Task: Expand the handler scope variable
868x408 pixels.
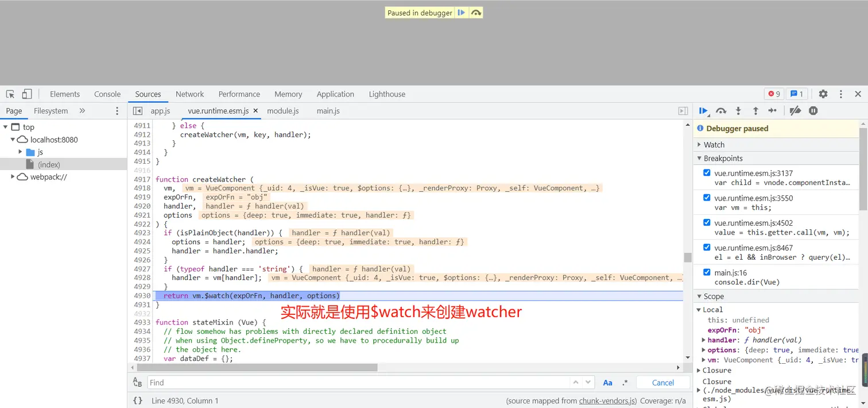Action: click(x=704, y=340)
